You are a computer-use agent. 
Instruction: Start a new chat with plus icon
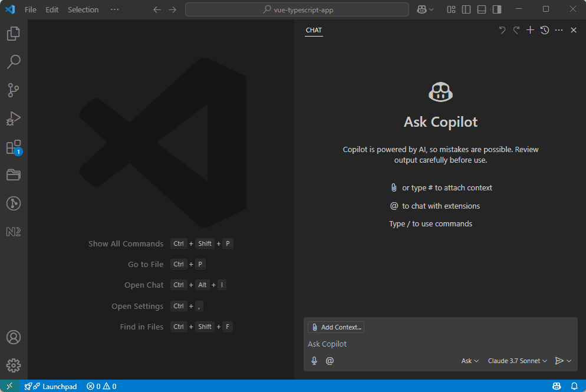[x=530, y=30]
